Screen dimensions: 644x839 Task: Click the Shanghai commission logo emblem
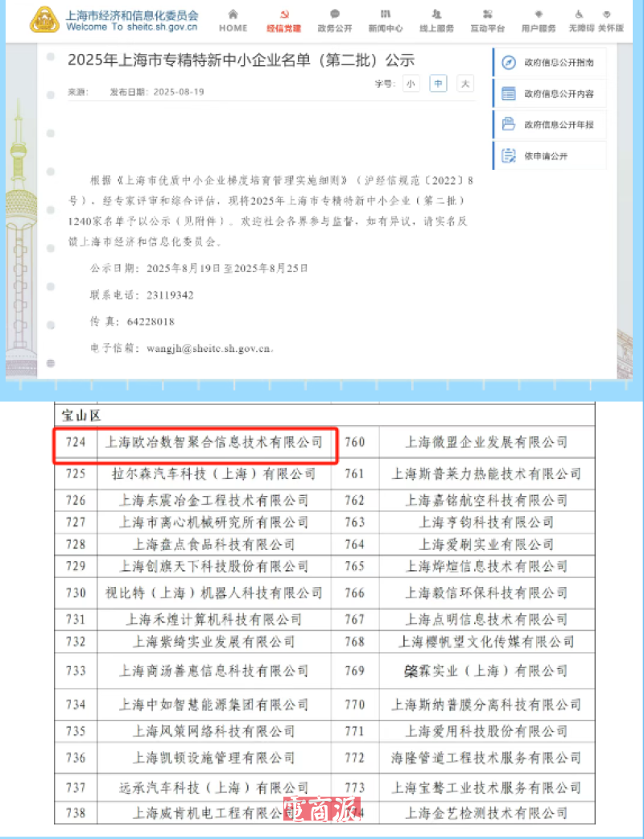coord(44,20)
